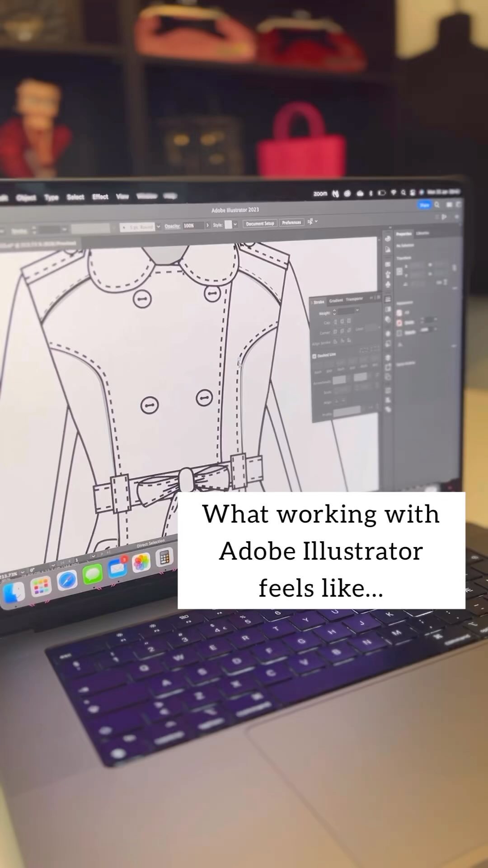Select the Miter Join corner option
Screen dimensions: 488x868
click(x=335, y=331)
